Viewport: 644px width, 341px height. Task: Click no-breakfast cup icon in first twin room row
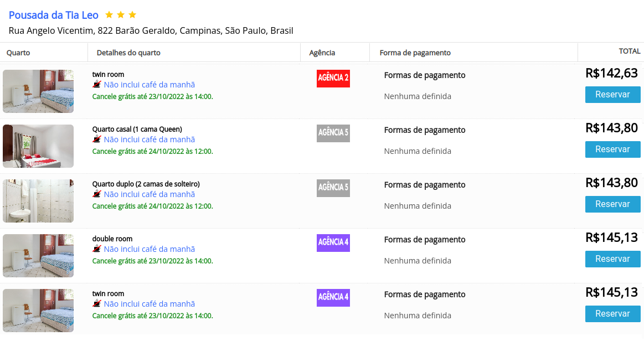click(97, 84)
